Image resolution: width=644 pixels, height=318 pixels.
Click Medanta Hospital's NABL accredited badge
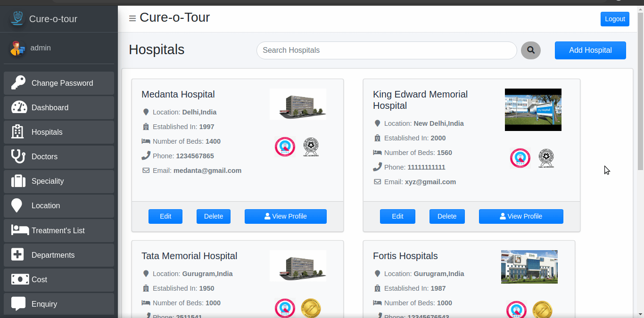(311, 147)
